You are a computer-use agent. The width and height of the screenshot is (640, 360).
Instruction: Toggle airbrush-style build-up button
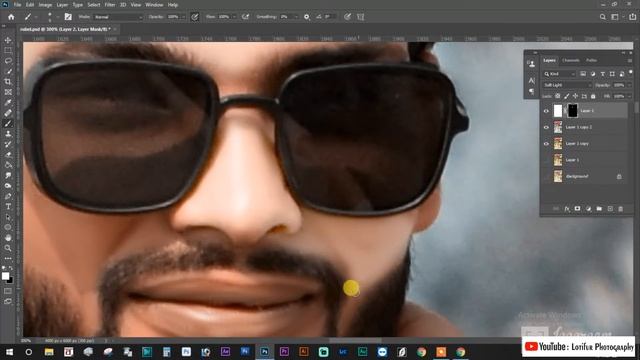[245, 17]
